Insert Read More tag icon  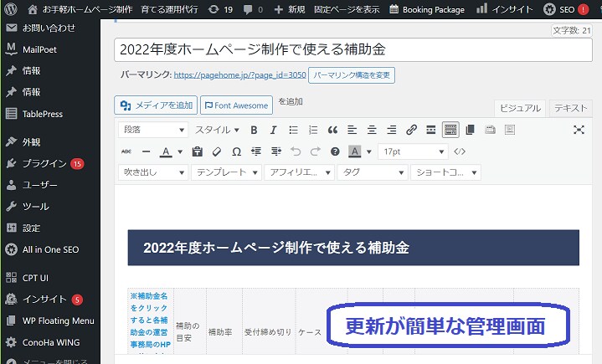pyautogui.click(x=430, y=130)
